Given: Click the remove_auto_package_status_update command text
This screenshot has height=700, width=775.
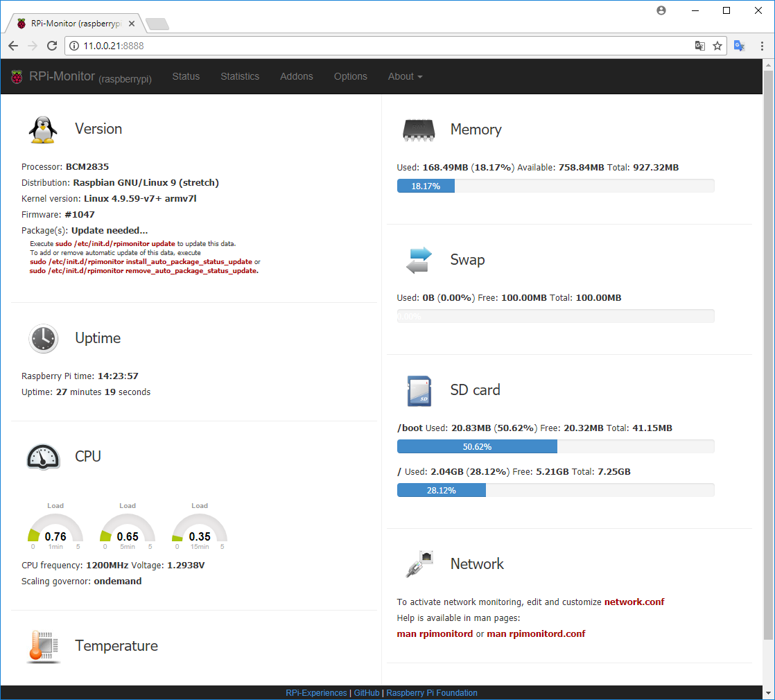Looking at the screenshot, I should pyautogui.click(x=143, y=271).
